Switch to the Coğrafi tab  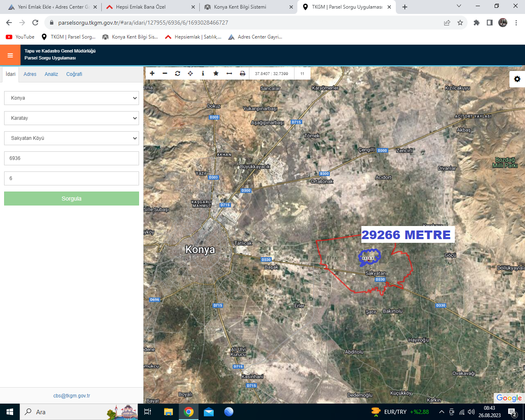tap(74, 74)
